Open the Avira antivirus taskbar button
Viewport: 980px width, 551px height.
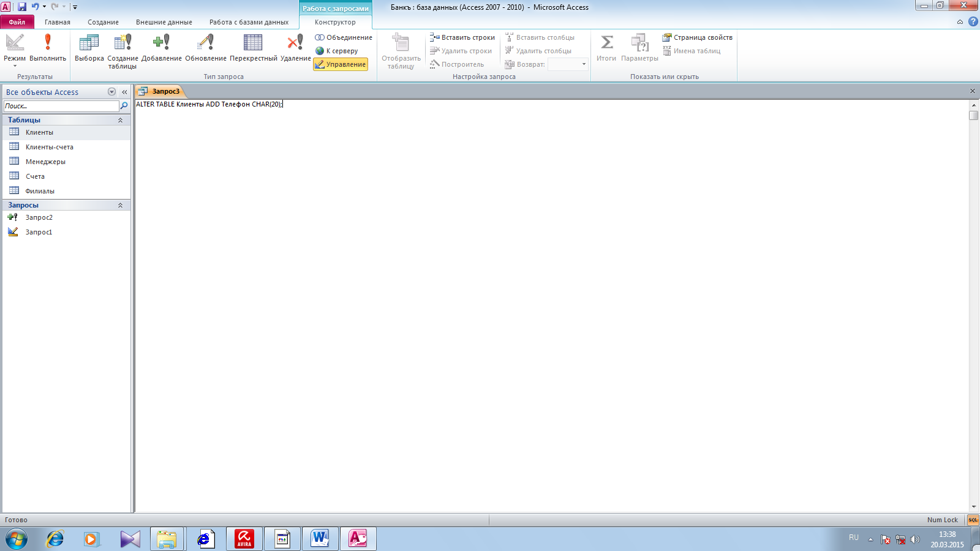click(244, 539)
